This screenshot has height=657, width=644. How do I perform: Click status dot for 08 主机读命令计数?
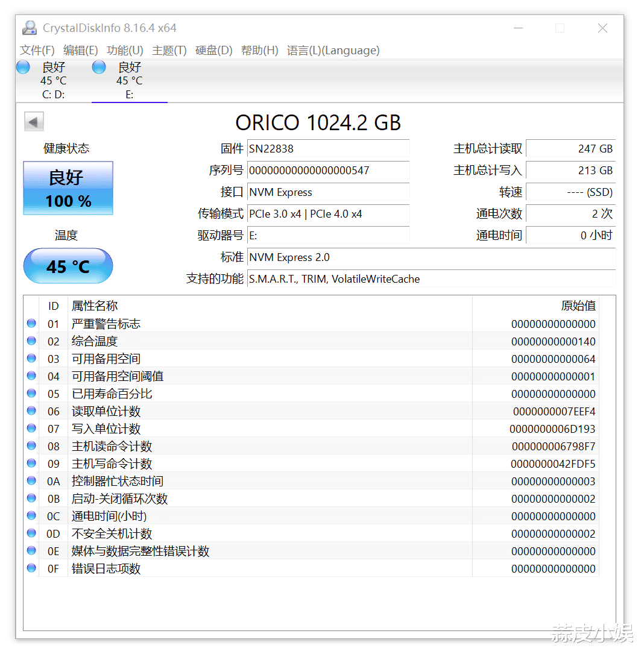(31, 446)
